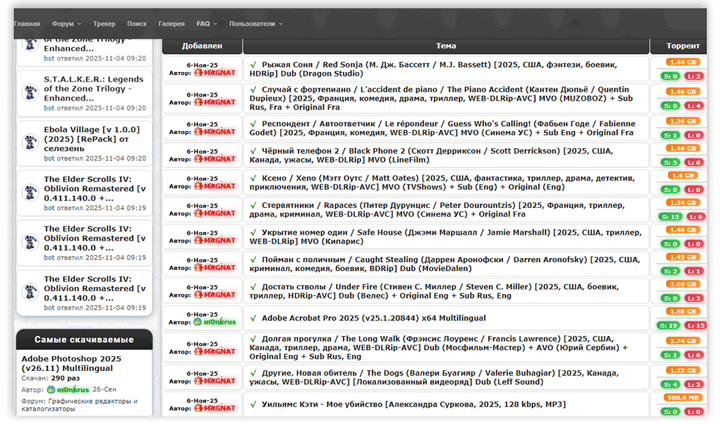The height and width of the screenshot is (424, 720).
Task: Open m0nkrus author link under Adobe Photoshop
Action: 68,390
